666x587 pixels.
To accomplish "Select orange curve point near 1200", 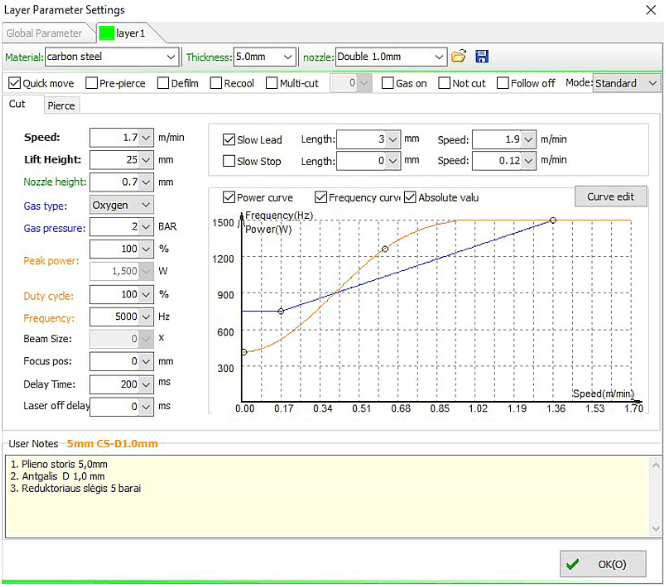I will pyautogui.click(x=385, y=249).
